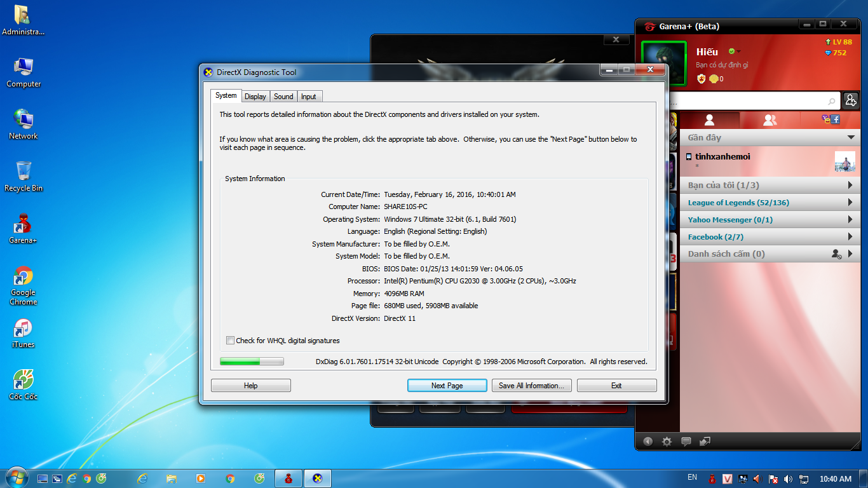868x488 pixels.
Task: Click the Garena collapse panel left arrow
Action: tap(647, 441)
